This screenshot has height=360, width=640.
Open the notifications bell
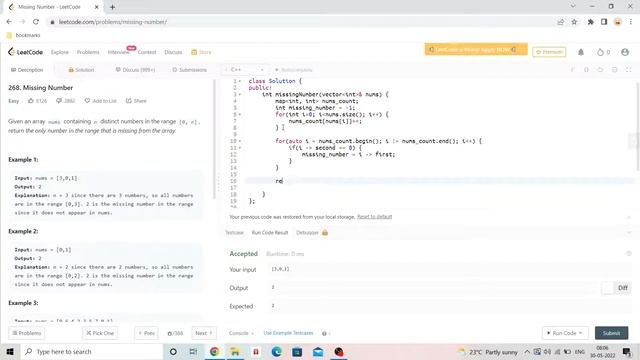point(581,52)
